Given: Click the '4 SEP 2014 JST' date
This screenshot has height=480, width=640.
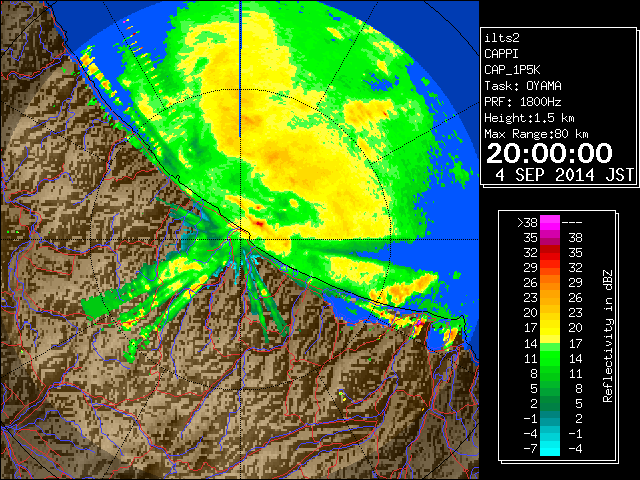Looking at the screenshot, I should tap(564, 175).
